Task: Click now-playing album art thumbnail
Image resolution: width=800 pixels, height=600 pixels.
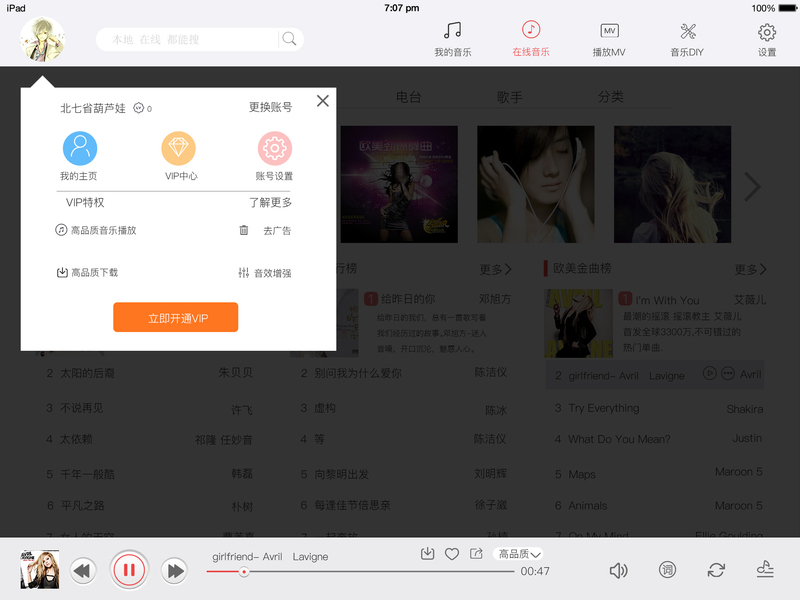Action: [40, 569]
